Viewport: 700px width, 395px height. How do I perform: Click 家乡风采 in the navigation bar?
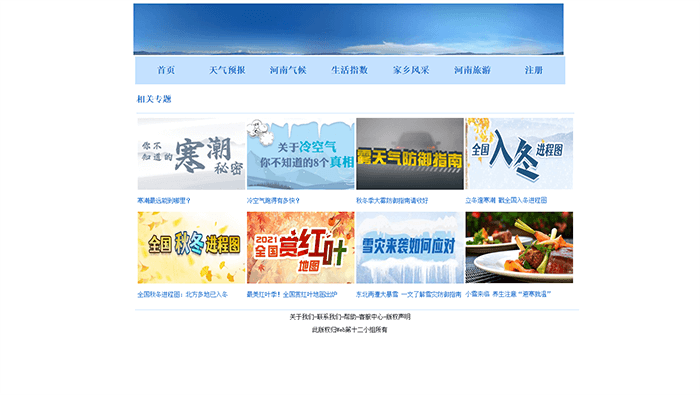pos(411,70)
